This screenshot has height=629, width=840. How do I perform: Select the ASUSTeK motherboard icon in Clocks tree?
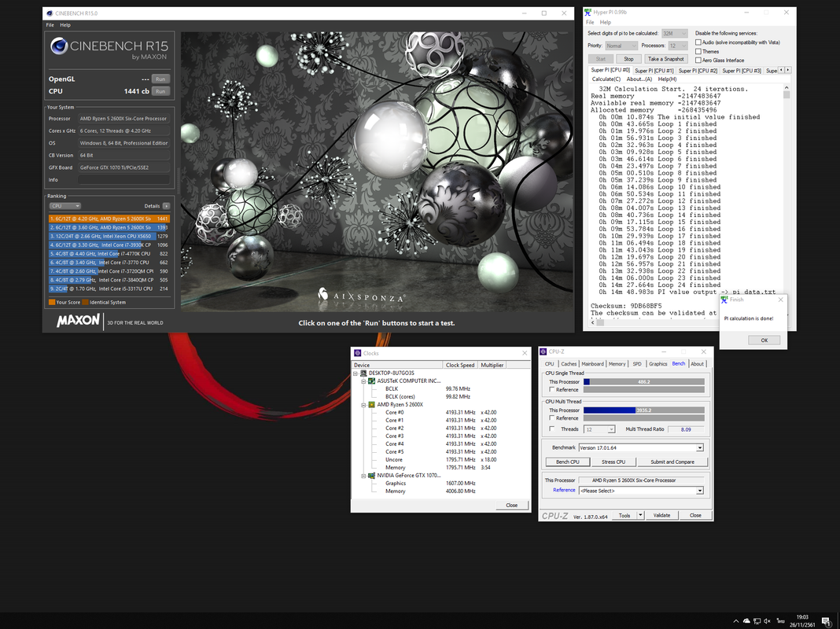(371, 381)
